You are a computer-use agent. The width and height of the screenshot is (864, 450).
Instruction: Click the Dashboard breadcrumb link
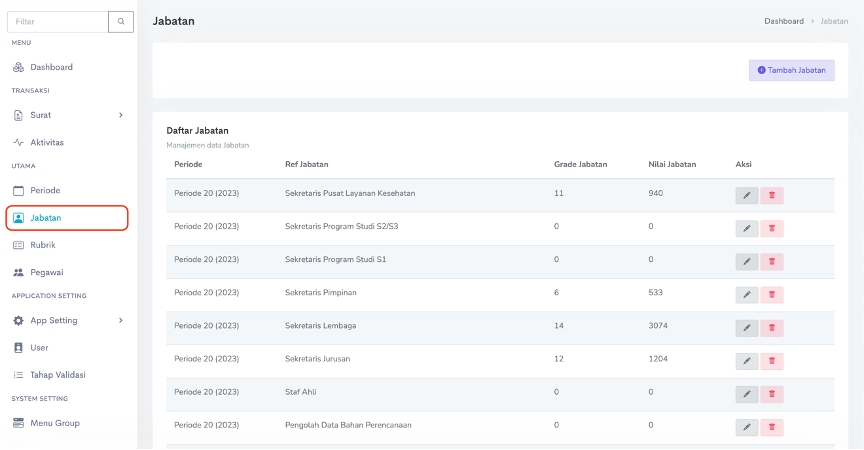[x=783, y=21]
